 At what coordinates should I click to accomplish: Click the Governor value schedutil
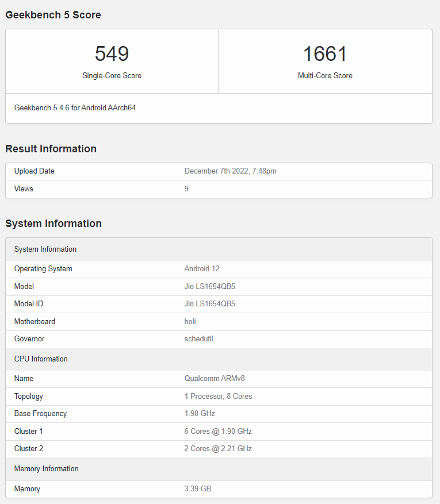(x=198, y=339)
